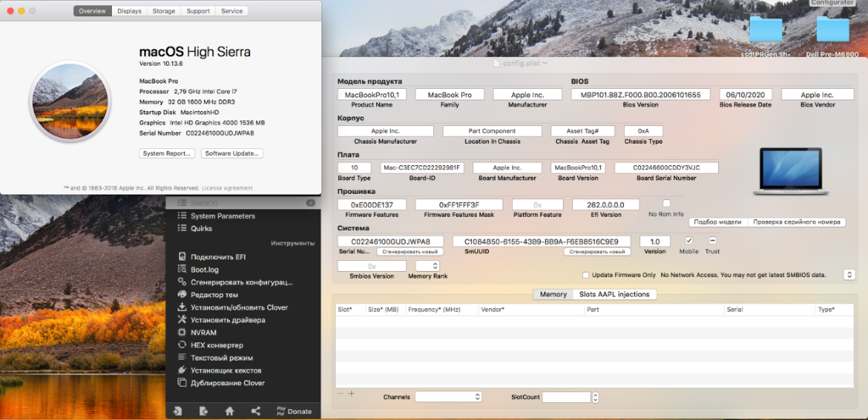
Task: Toggle the Mobile checkbox
Action: coord(689,240)
